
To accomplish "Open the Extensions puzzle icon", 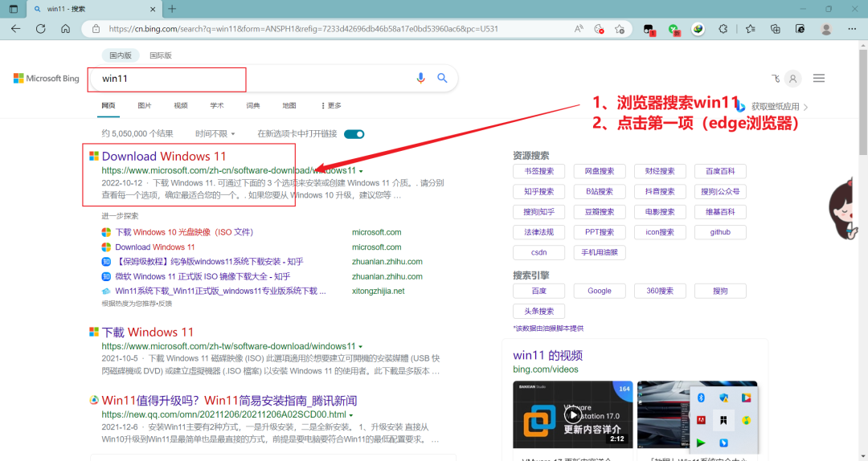I will (723, 29).
